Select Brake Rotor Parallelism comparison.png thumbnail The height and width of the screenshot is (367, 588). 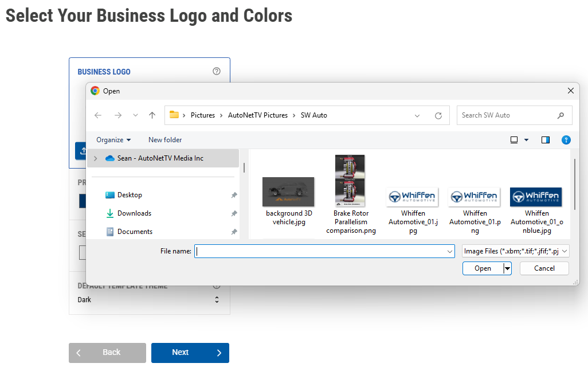[350, 181]
